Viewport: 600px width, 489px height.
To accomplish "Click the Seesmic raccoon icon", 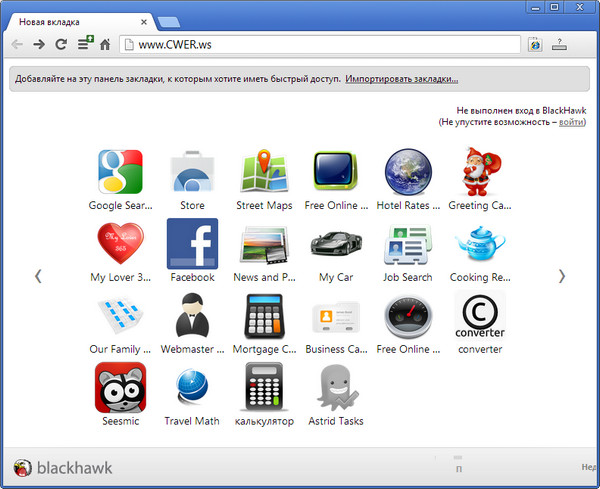I will point(120,388).
